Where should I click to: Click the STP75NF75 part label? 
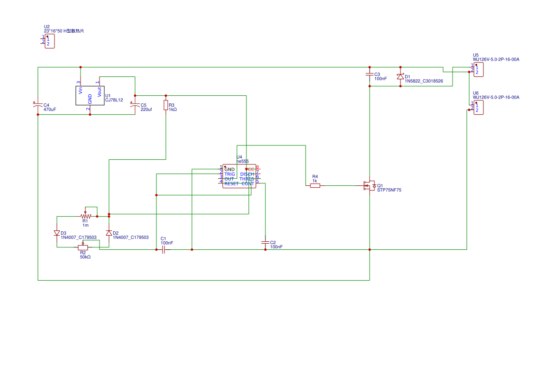[x=389, y=190]
